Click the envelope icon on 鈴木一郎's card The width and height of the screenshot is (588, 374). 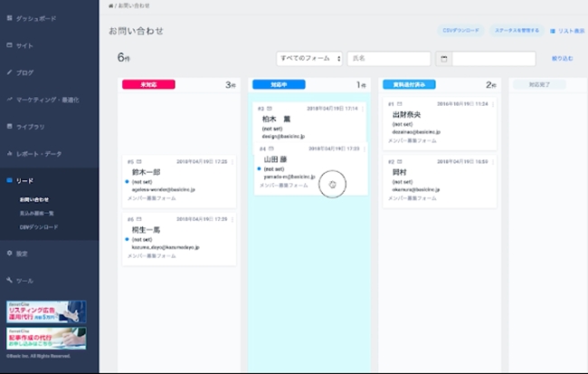pyautogui.click(x=138, y=161)
